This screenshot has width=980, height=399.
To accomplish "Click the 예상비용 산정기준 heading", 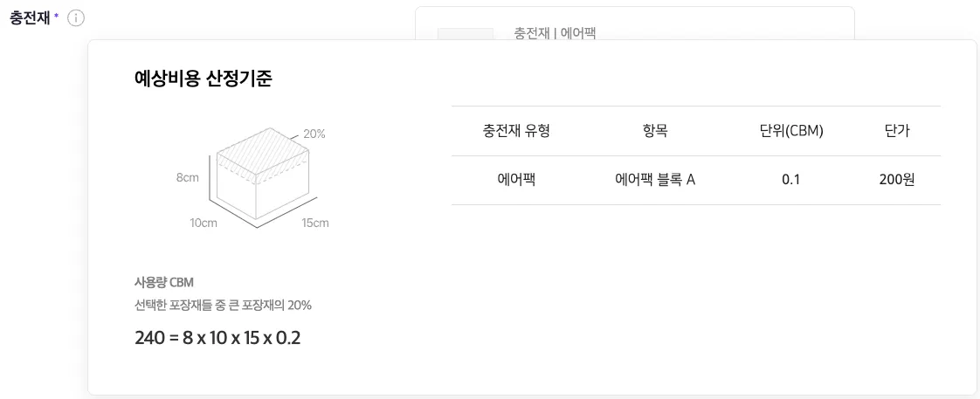I will 204,79.
